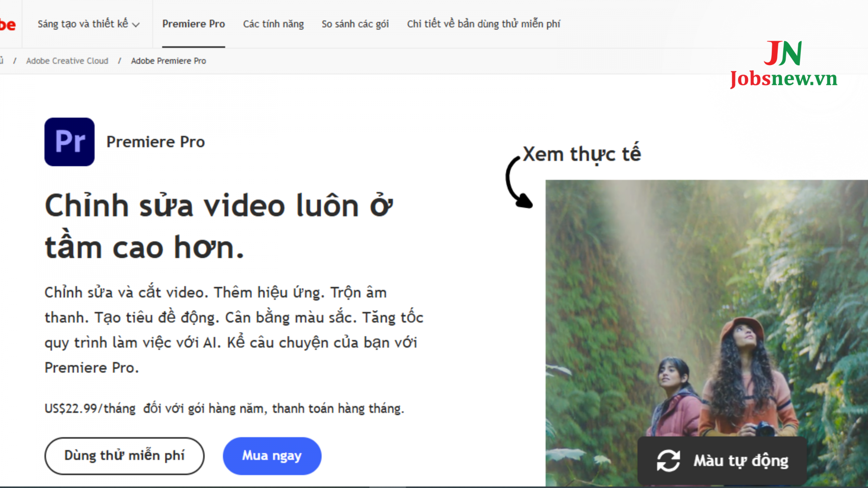Viewport: 868px width, 488px height.
Task: Expand Chi tiết về bản dùng thử miễn phí
Action: (x=483, y=23)
